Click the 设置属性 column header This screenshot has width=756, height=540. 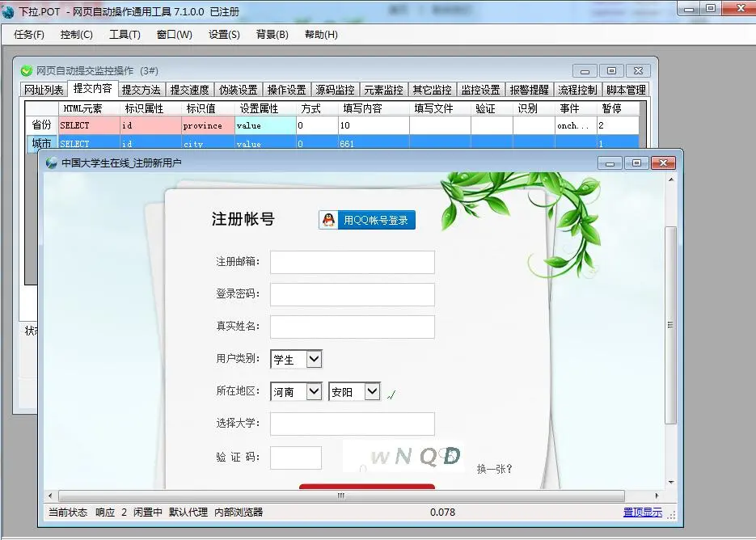(266, 108)
